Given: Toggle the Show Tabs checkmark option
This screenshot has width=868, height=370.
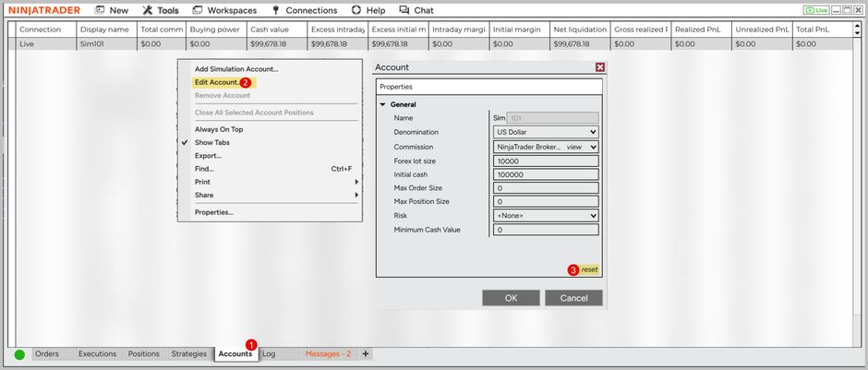Looking at the screenshot, I should tap(212, 143).
